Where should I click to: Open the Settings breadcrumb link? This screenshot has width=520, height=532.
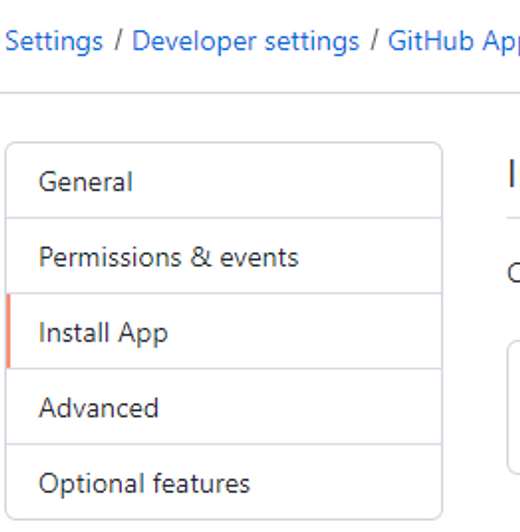(54, 42)
